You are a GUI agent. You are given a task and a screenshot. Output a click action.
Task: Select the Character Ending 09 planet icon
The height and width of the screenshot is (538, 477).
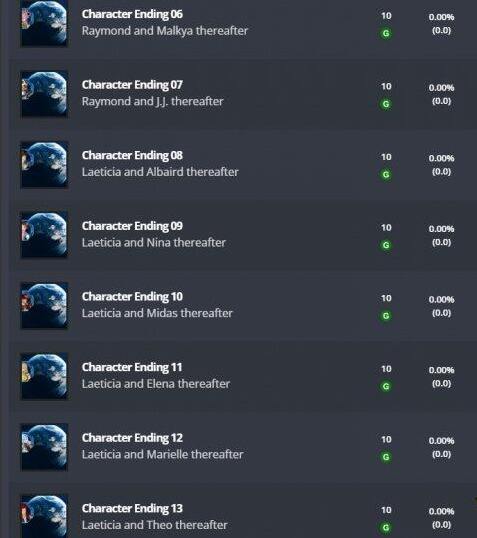coord(44,235)
